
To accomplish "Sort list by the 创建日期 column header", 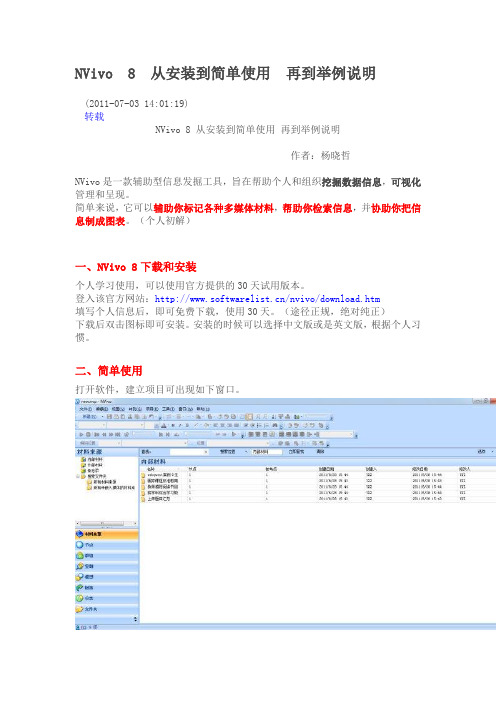I will (326, 469).
